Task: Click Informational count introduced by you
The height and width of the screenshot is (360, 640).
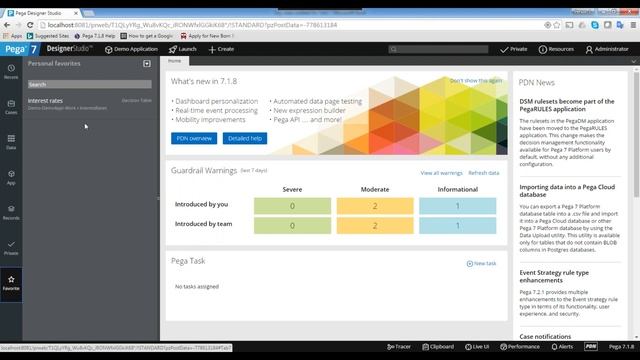Action: point(458,206)
